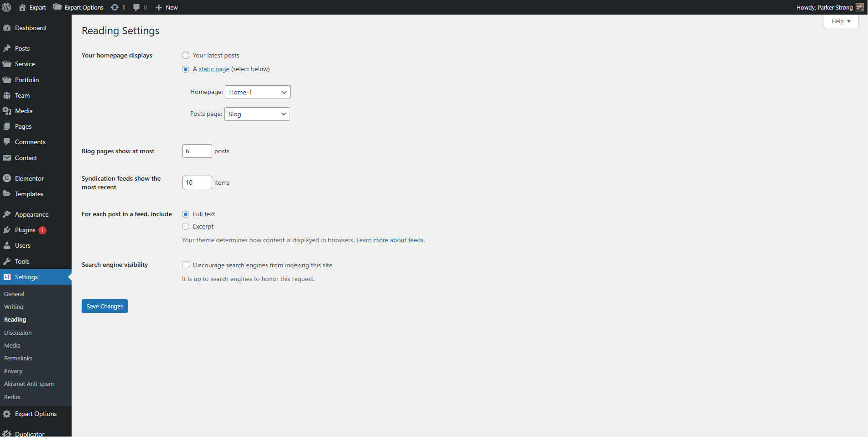
Task: Open the Posts page dropdown showing Blog
Action: [257, 114]
